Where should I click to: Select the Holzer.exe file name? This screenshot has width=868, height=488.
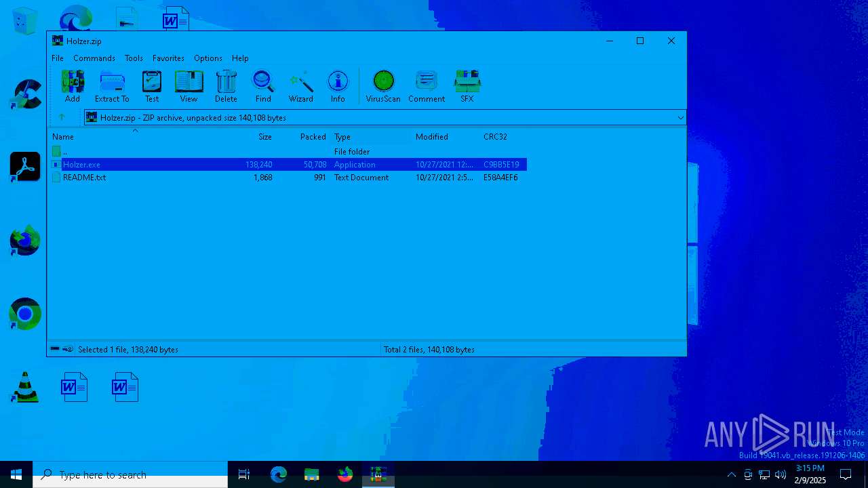tap(81, 165)
